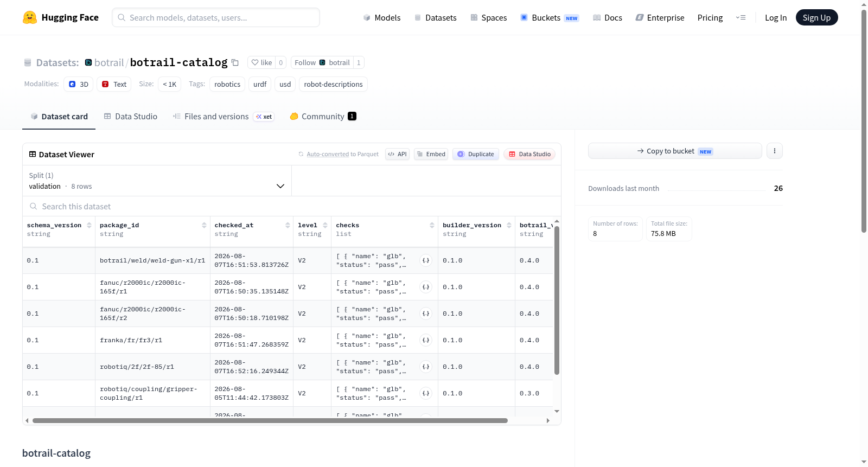The width and height of the screenshot is (868, 467).
Task: Open the Enterprise page
Action: [x=660, y=17]
